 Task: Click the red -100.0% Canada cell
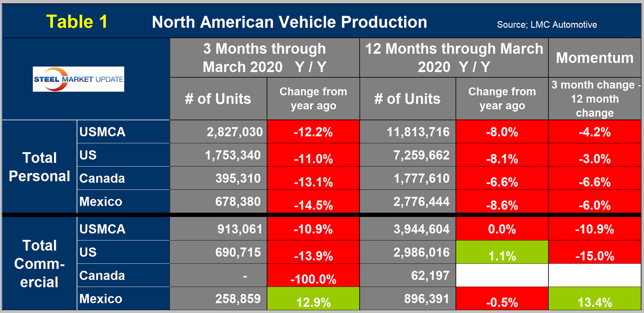tap(313, 276)
